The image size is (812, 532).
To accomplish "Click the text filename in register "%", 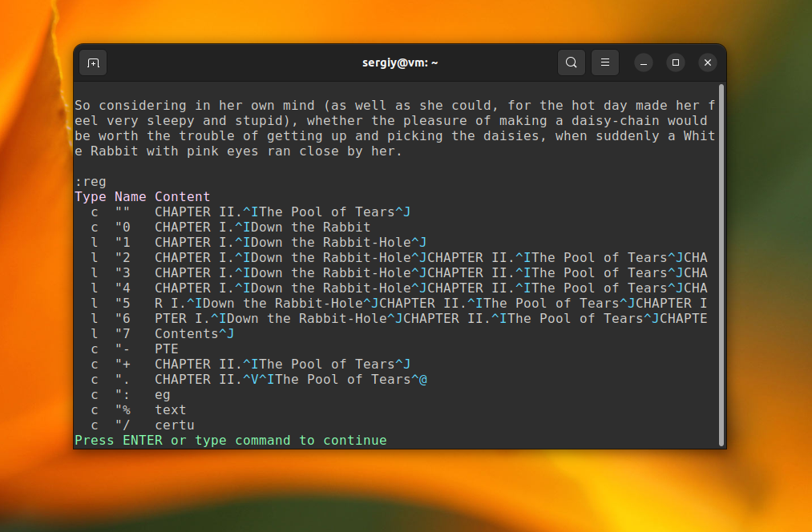I will tap(171, 410).
